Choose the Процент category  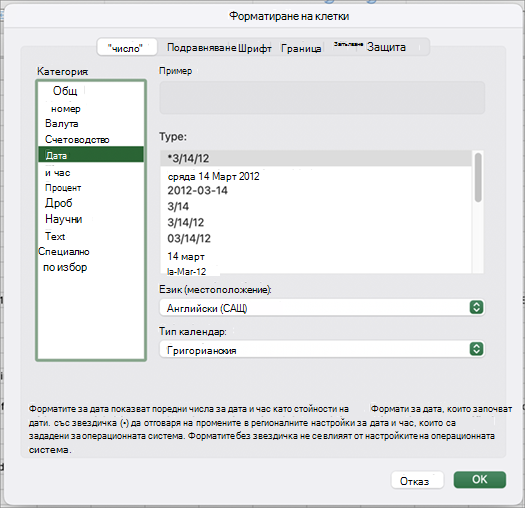pyautogui.click(x=63, y=188)
